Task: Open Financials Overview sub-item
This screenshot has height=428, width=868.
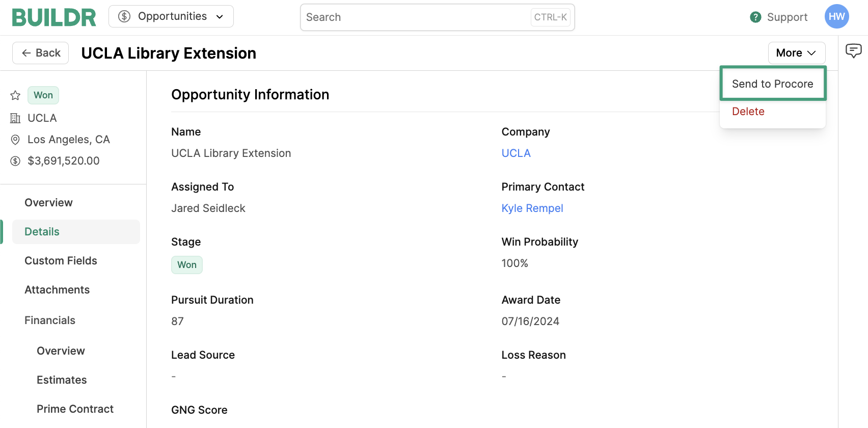Action: pyautogui.click(x=61, y=351)
